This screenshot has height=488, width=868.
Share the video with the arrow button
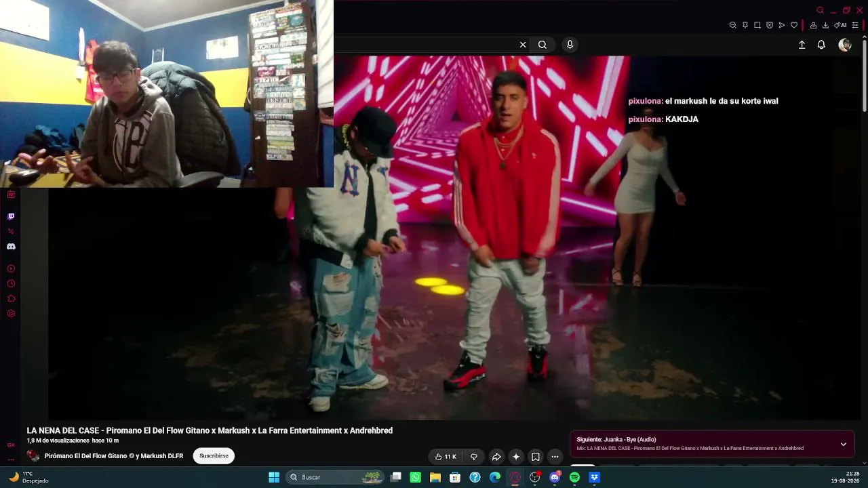pos(496,457)
